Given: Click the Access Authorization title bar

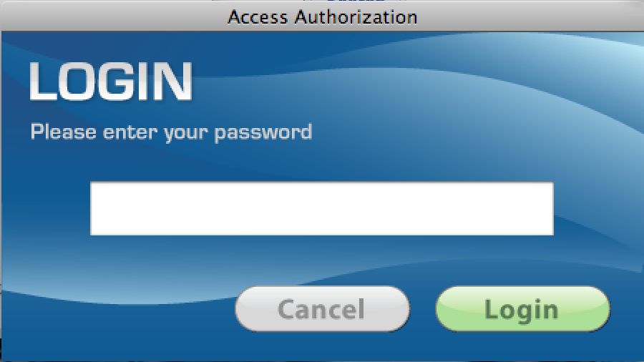Looking at the screenshot, I should (x=322, y=17).
